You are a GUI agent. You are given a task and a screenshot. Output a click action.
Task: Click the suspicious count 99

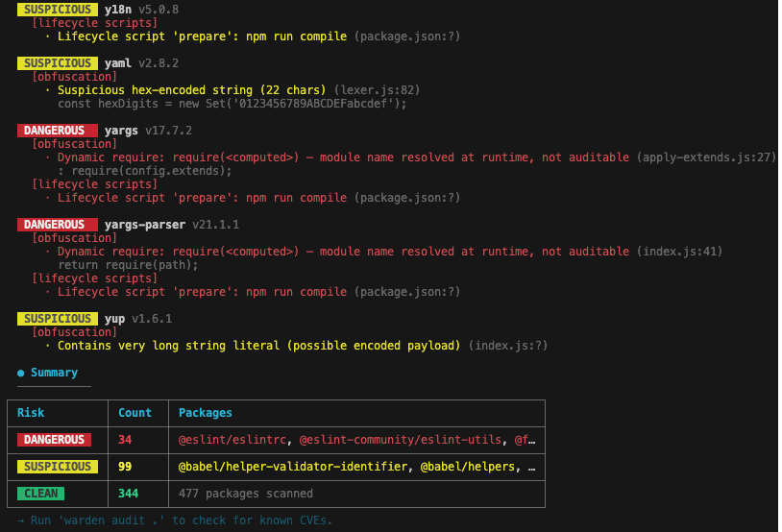coord(125,467)
